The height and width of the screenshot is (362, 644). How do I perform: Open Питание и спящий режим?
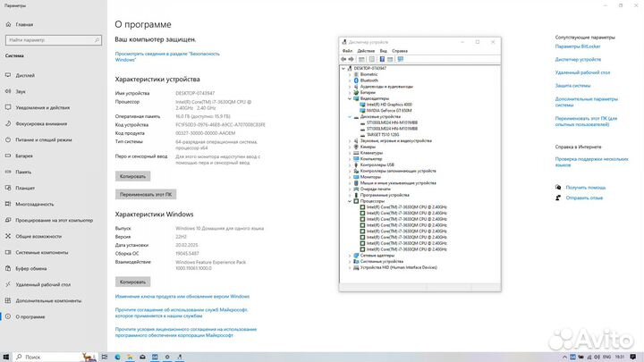point(44,140)
